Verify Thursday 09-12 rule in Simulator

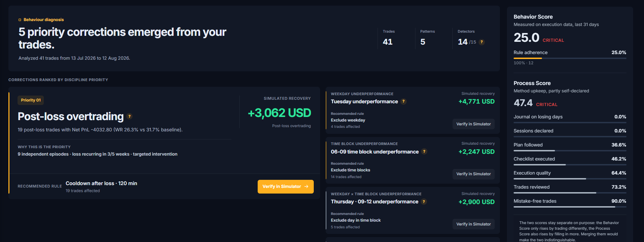pyautogui.click(x=473, y=224)
